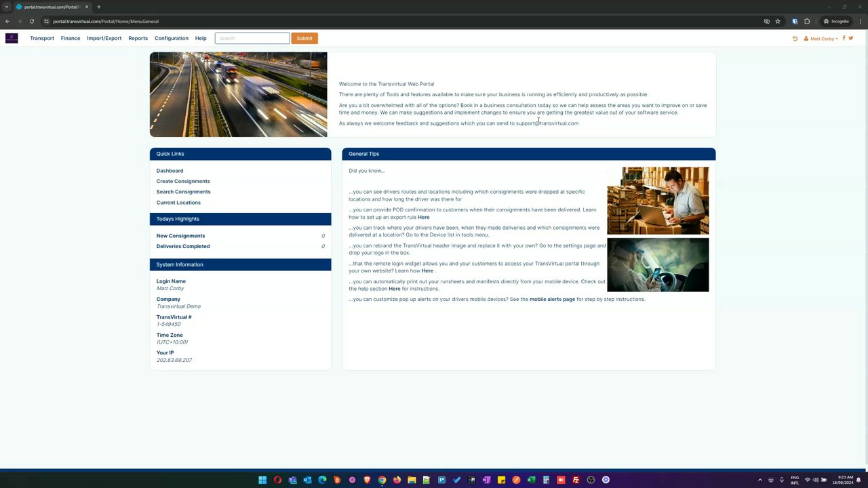Open the Chrome three-dot menu

coord(860,21)
